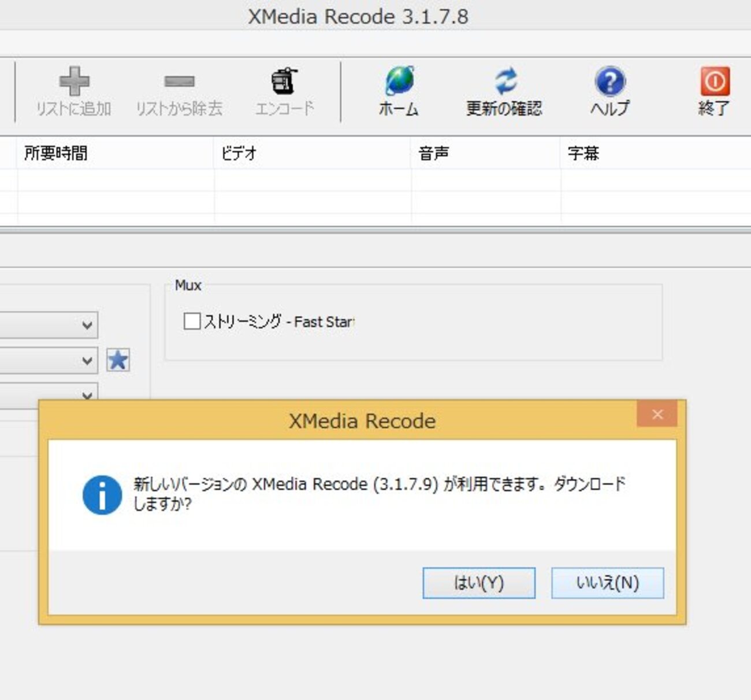Viewport: 751px width, 700px height.
Task: Open the dropdown next to the star icon
Action: (49, 361)
